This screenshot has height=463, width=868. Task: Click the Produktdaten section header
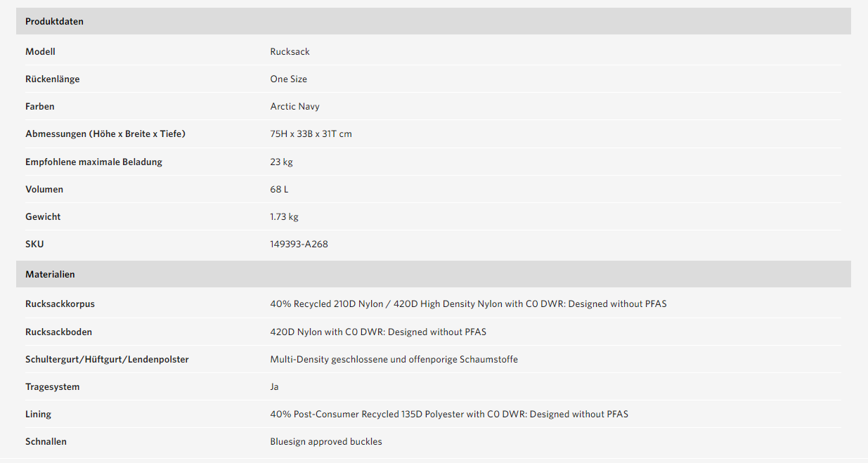click(x=54, y=22)
